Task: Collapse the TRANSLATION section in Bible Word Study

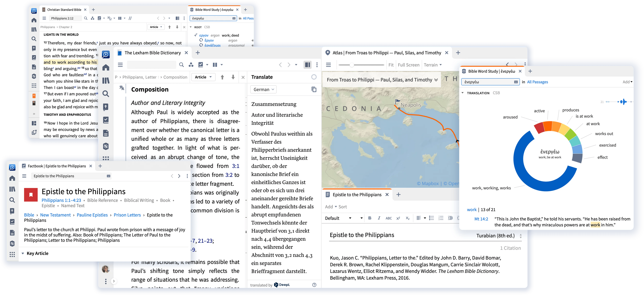Action: 462,93
